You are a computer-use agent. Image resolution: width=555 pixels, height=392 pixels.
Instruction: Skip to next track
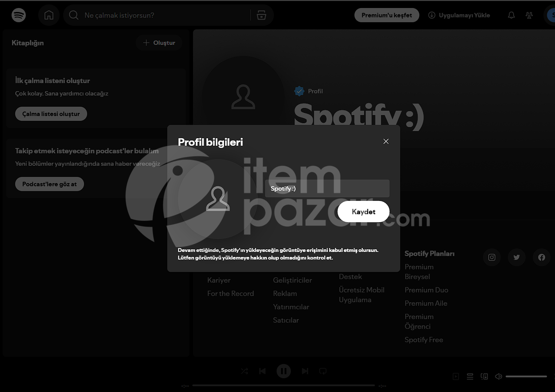pyautogui.click(x=305, y=371)
